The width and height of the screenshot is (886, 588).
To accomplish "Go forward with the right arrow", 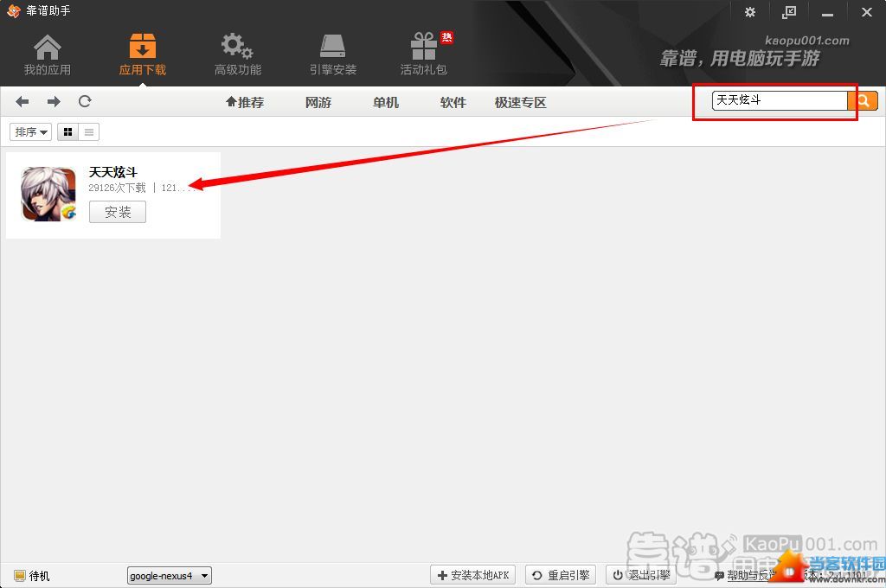I will (54, 102).
